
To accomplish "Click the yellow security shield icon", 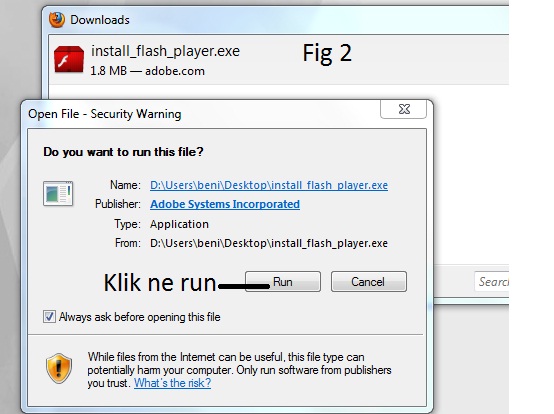I will click(x=59, y=368).
